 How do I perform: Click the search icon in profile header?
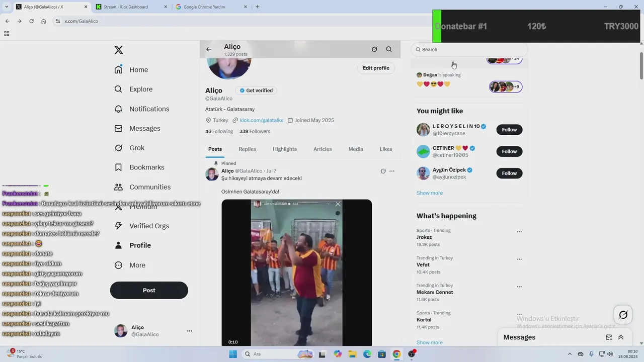[389, 49]
